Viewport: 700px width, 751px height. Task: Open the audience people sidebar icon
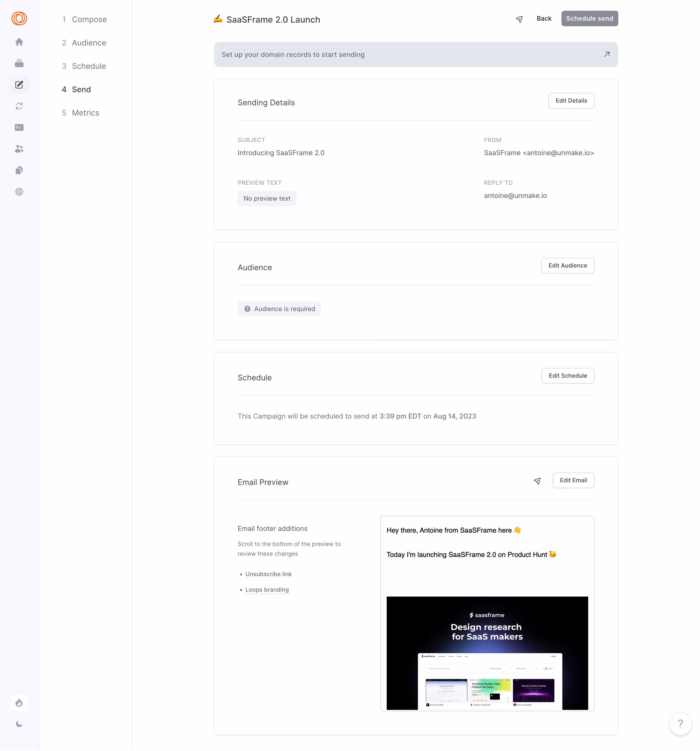19,149
